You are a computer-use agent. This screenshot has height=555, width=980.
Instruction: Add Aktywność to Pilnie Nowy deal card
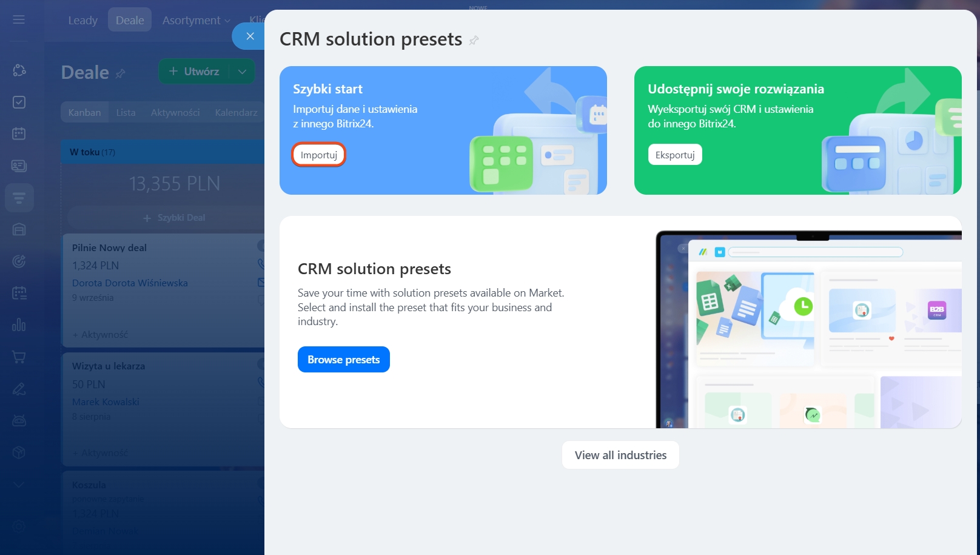(100, 335)
